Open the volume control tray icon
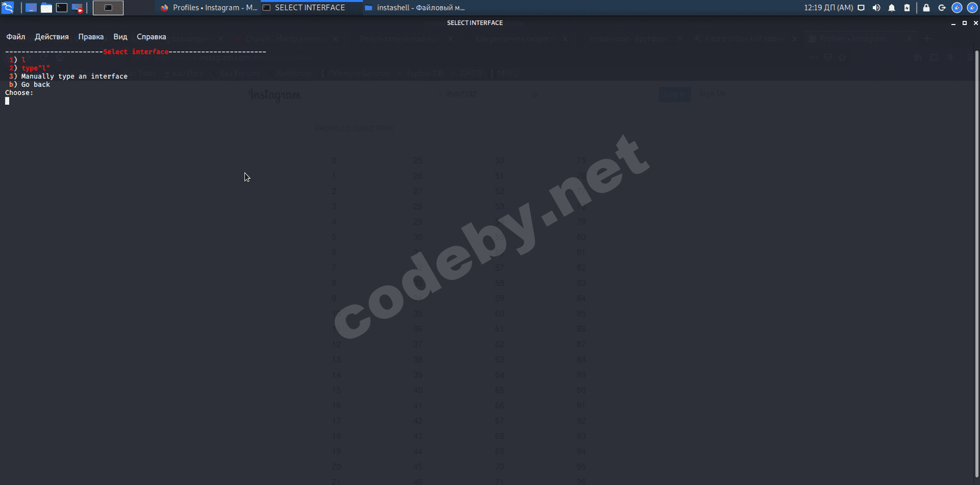This screenshot has width=980, height=485. click(x=876, y=8)
